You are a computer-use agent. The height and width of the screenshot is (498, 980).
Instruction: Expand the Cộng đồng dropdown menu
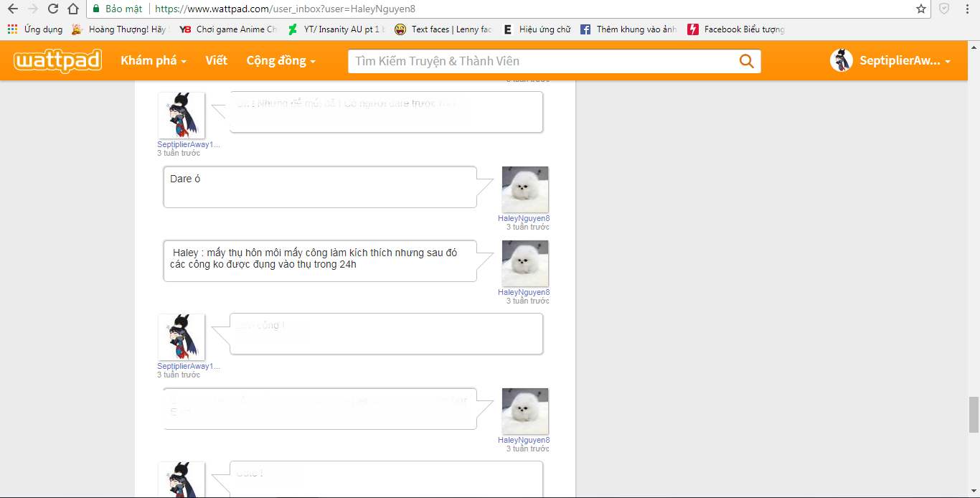point(281,61)
